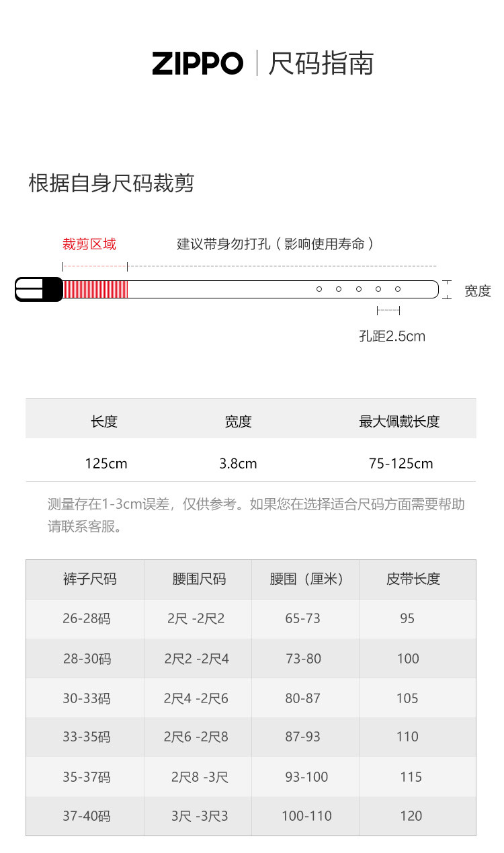
Task: Click the last belt hole at the belt tip
Action: click(x=398, y=289)
